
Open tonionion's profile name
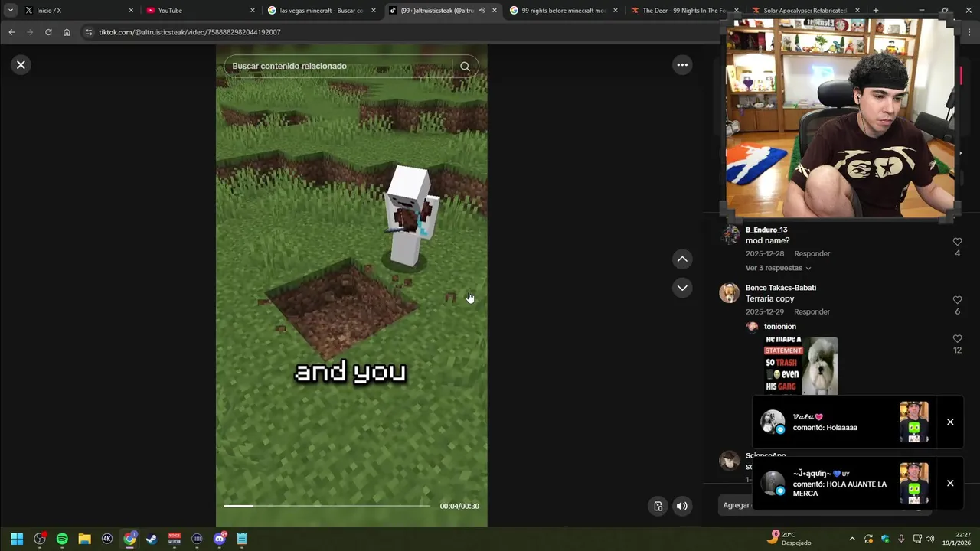(x=780, y=327)
